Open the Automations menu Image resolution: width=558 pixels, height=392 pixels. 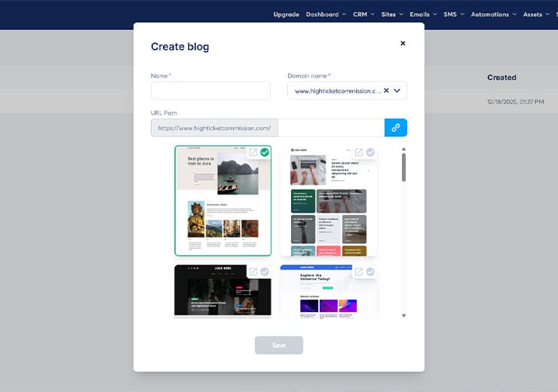click(x=493, y=14)
